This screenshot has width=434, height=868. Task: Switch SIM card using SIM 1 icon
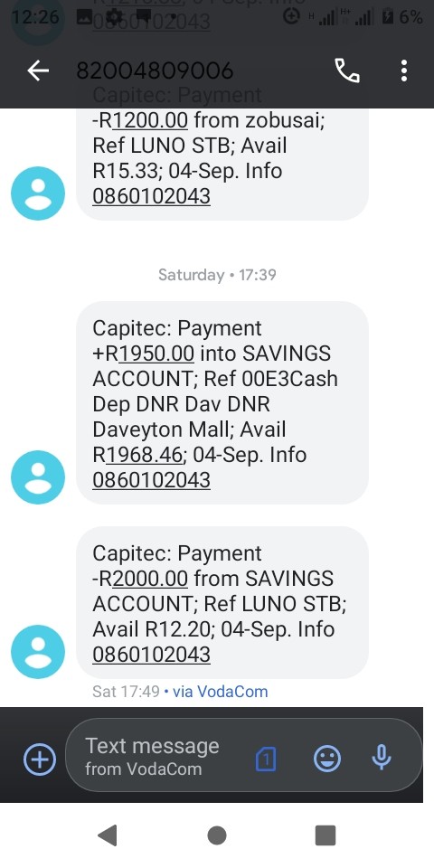(x=266, y=759)
